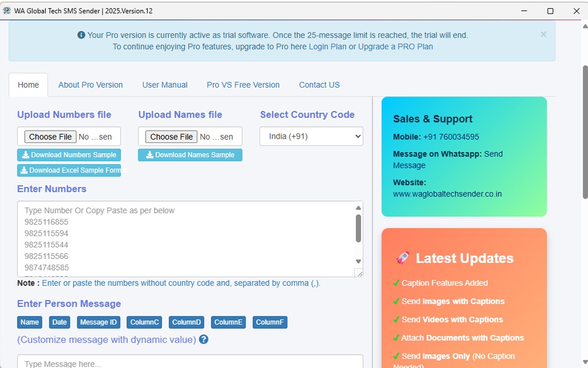Click the Enter Person Message heading
Image resolution: width=588 pixels, height=368 pixels.
tap(69, 304)
